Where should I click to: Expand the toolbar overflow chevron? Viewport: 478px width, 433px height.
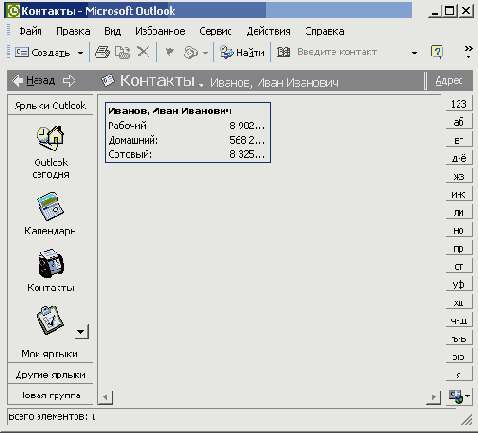(x=468, y=52)
